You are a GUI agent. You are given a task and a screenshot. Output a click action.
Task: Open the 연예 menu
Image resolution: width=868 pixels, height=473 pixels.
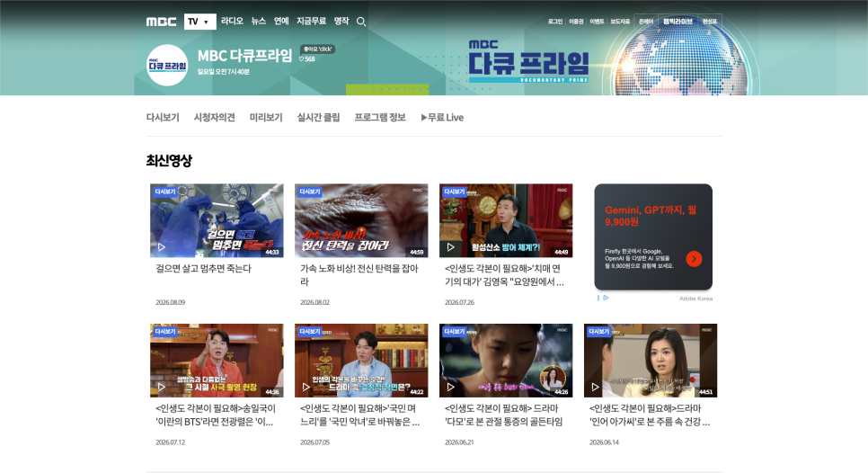pos(281,21)
